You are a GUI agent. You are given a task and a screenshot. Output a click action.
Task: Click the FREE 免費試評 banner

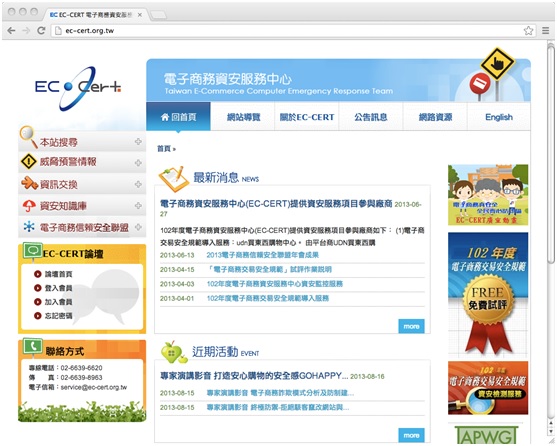click(x=488, y=295)
